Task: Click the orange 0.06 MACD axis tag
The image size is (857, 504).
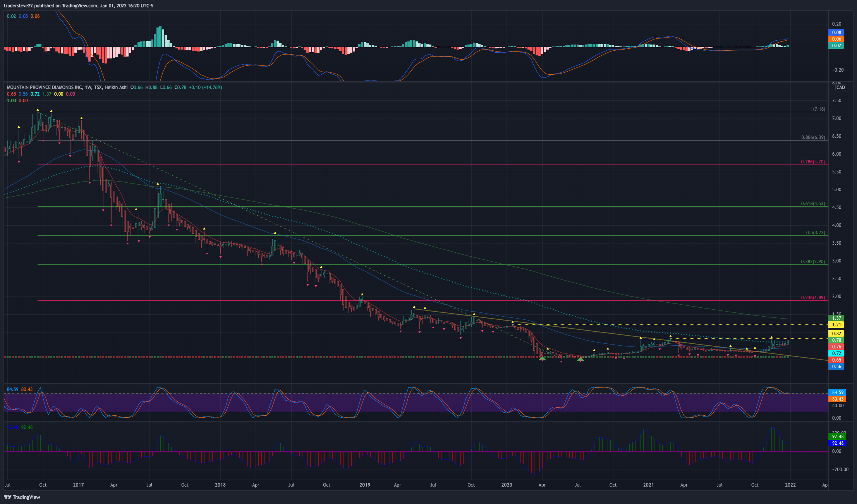Action: point(836,39)
